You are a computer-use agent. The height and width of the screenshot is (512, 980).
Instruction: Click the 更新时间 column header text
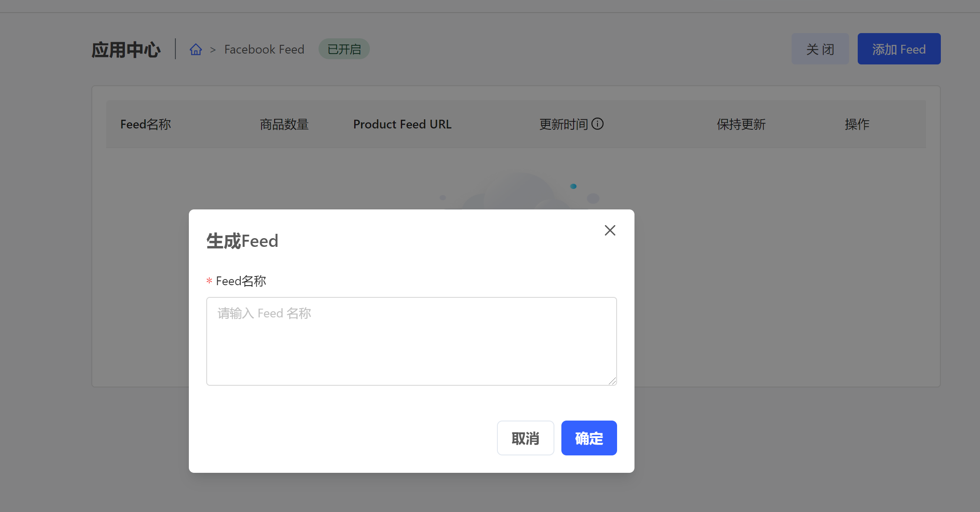pyautogui.click(x=564, y=125)
